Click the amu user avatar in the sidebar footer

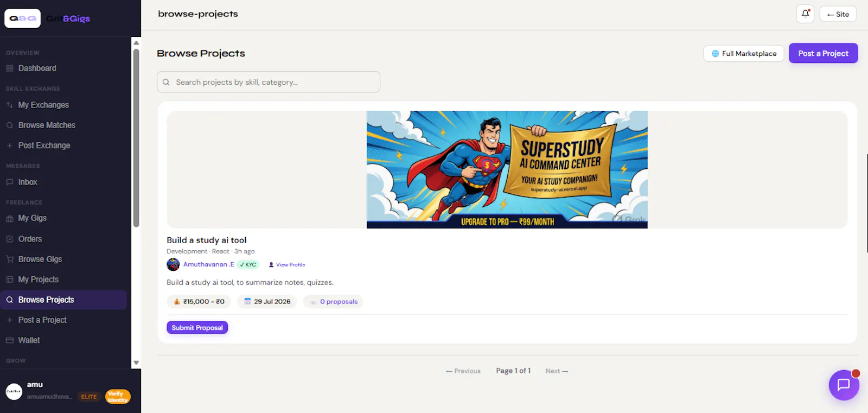pos(14,391)
